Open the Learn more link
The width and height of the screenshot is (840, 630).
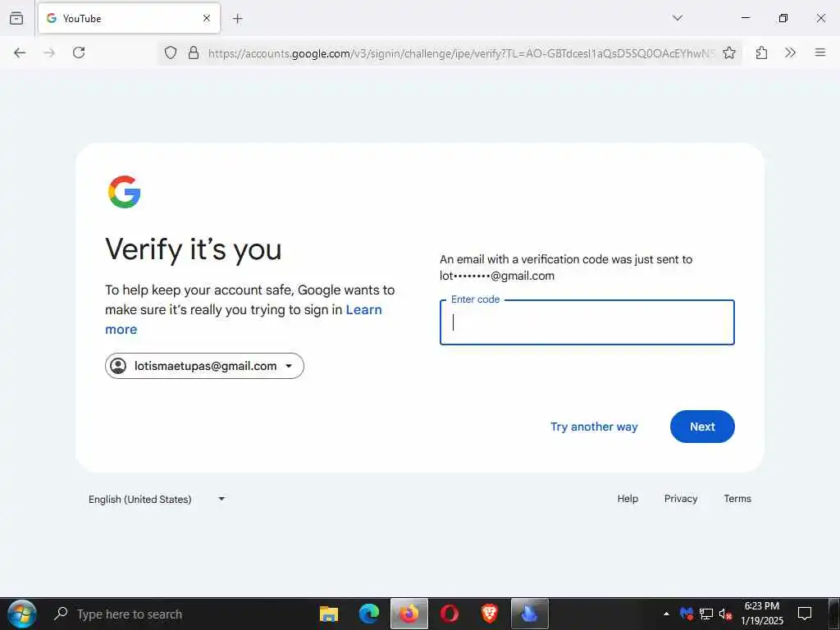[x=243, y=319]
